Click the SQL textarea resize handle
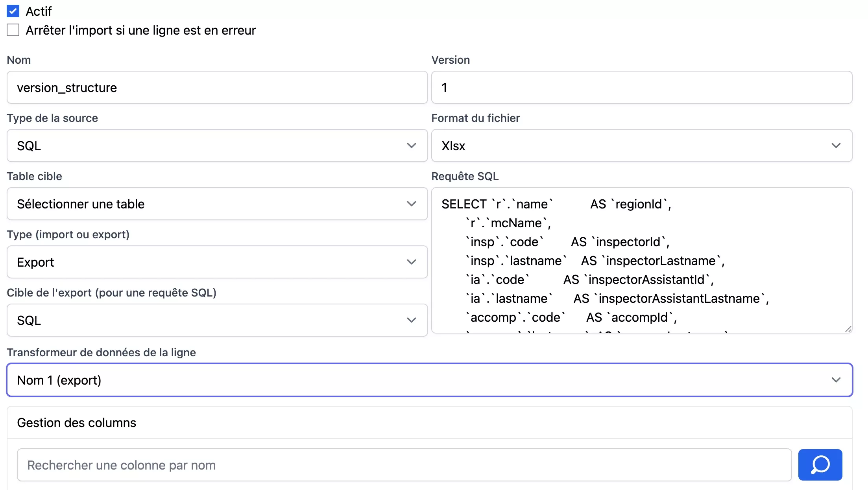Screen dimensions: 868x490 (x=848, y=329)
